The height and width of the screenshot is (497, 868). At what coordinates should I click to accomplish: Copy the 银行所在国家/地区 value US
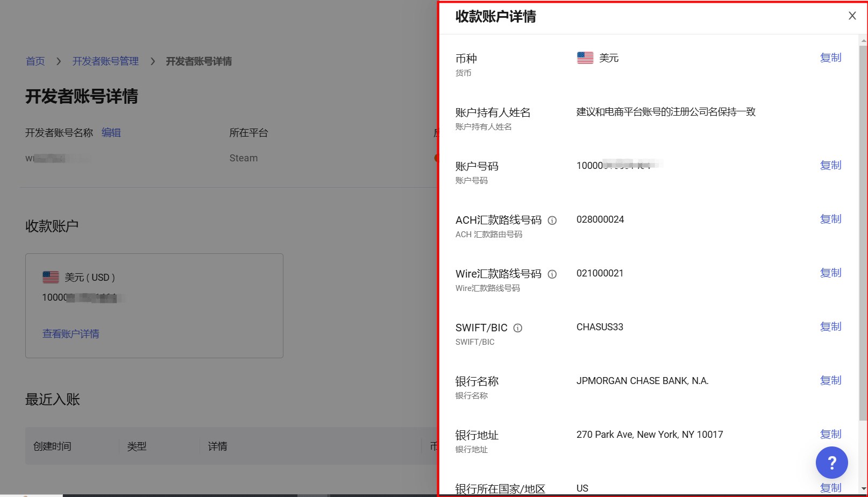coord(830,488)
